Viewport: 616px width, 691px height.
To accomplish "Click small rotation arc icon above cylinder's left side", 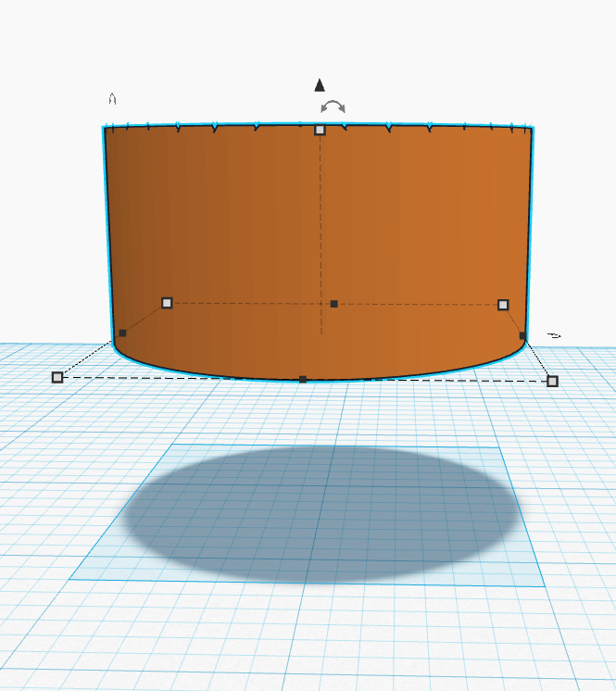I will point(112,99).
